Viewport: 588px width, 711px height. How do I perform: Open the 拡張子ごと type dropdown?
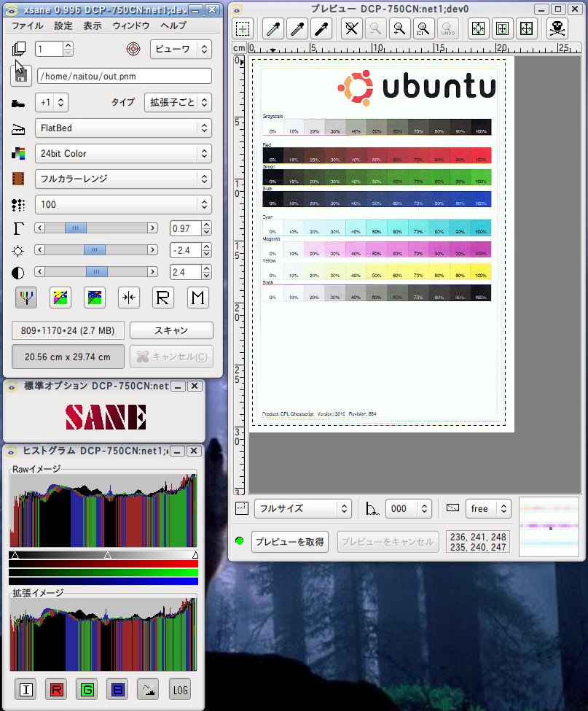tap(178, 103)
